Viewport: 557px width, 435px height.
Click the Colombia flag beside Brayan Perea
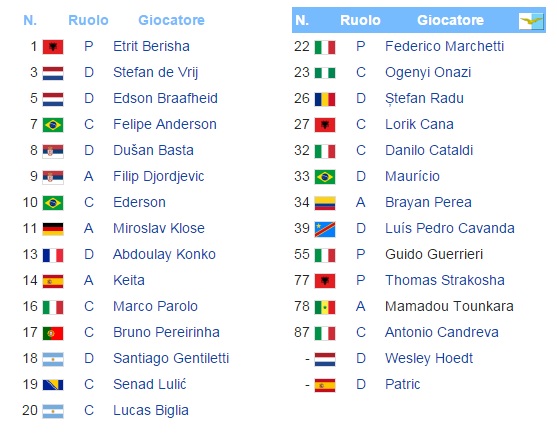coord(325,203)
